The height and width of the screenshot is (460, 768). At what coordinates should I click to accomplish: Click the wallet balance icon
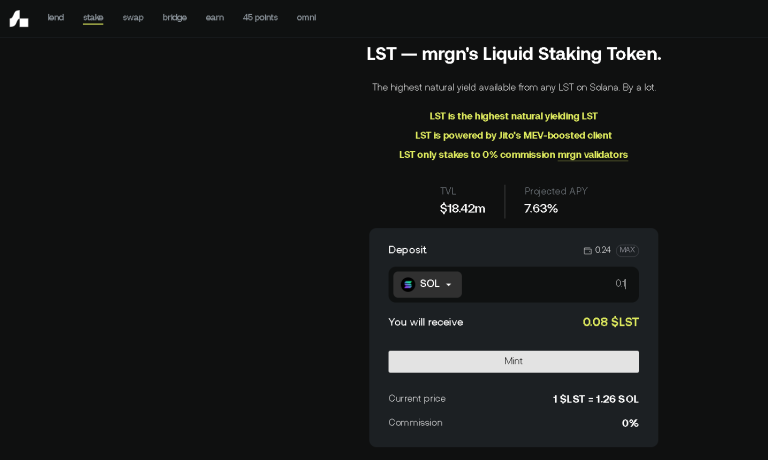pos(588,250)
